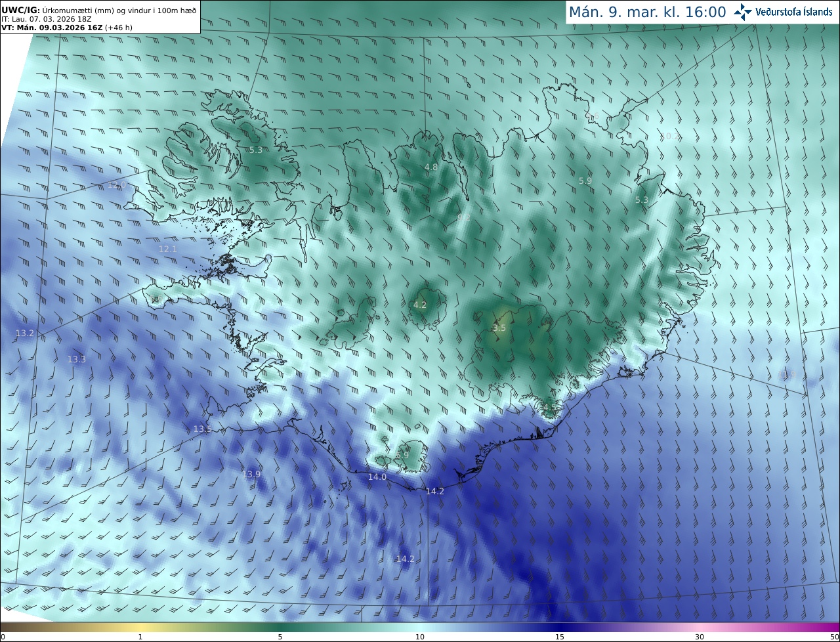The height and width of the screenshot is (642, 840).
Task: Click the Veðurstofa Íslands logo emblem
Action: [x=744, y=12]
